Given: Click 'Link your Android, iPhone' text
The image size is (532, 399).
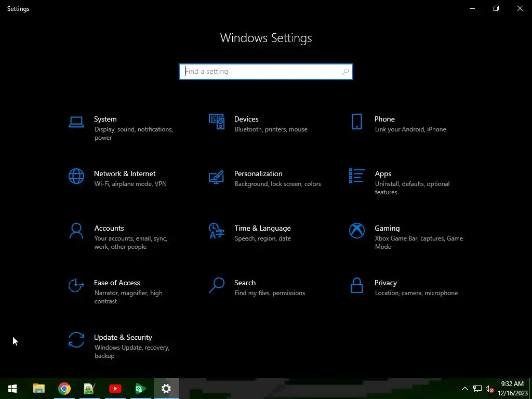Looking at the screenshot, I should point(410,129).
